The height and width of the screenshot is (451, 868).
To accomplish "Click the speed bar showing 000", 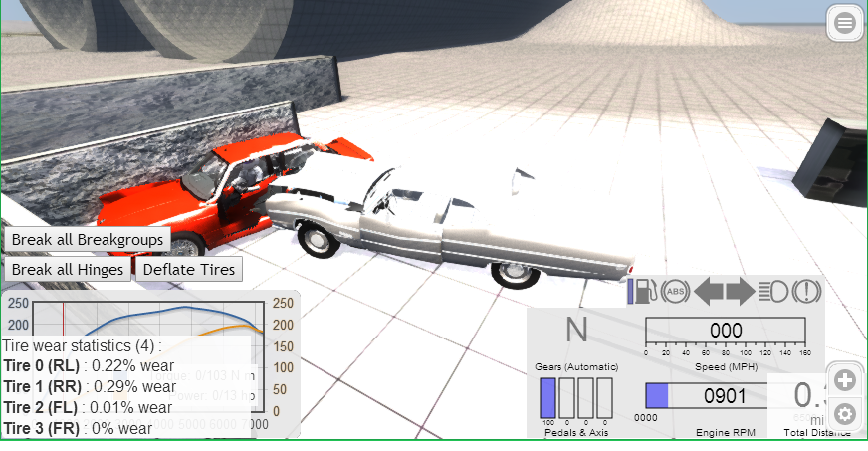I will (x=726, y=331).
